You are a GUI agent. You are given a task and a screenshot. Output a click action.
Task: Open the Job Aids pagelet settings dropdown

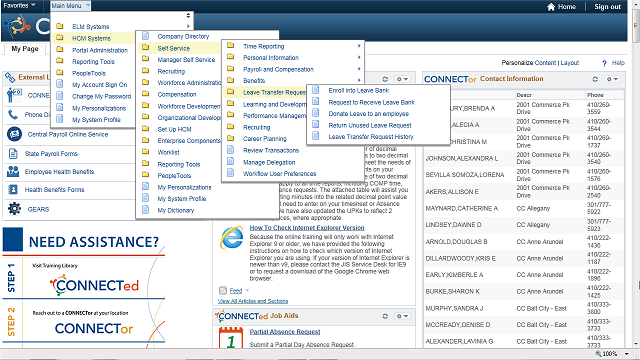(x=402, y=316)
